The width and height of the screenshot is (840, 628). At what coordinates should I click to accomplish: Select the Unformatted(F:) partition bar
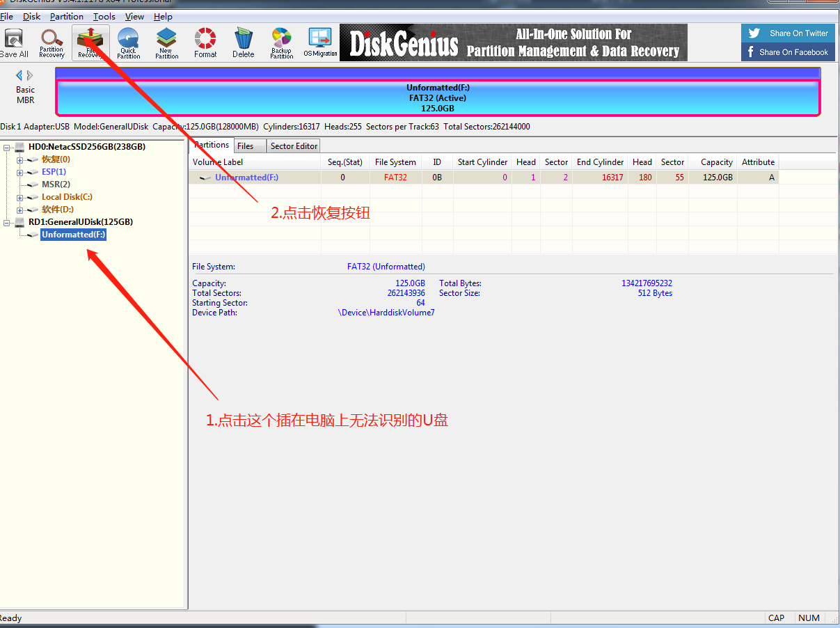(438, 98)
